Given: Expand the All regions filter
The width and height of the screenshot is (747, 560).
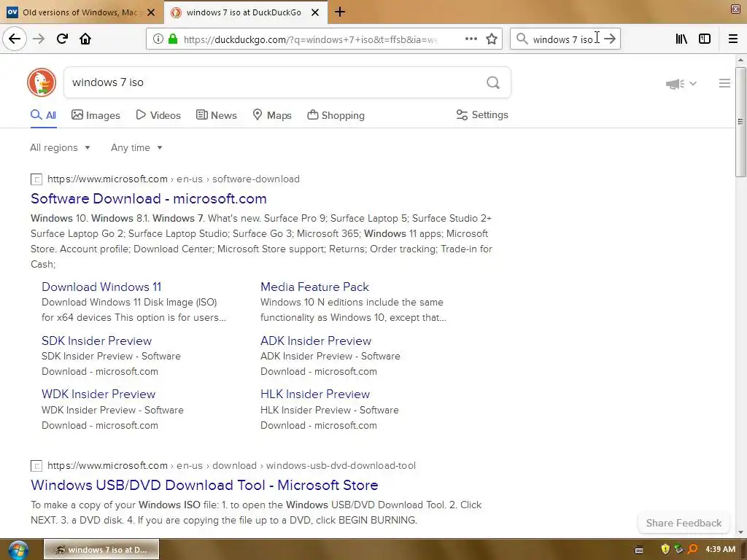Looking at the screenshot, I should (x=60, y=147).
